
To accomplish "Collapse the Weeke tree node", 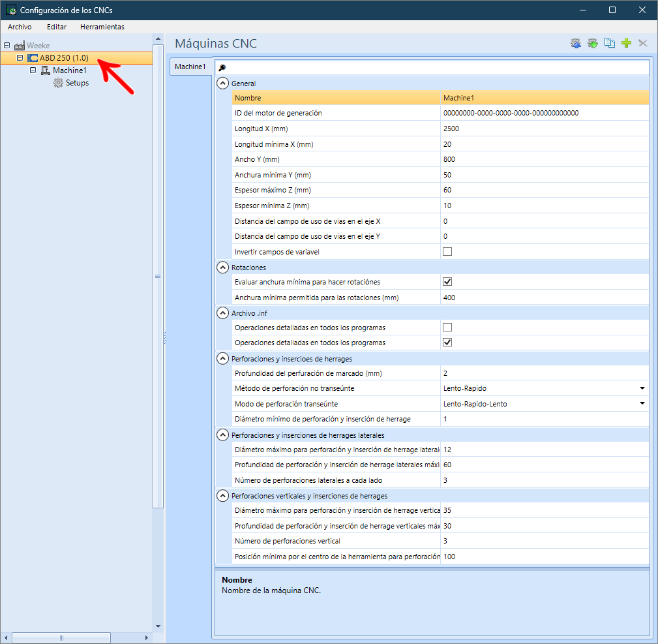I will tap(7, 45).
